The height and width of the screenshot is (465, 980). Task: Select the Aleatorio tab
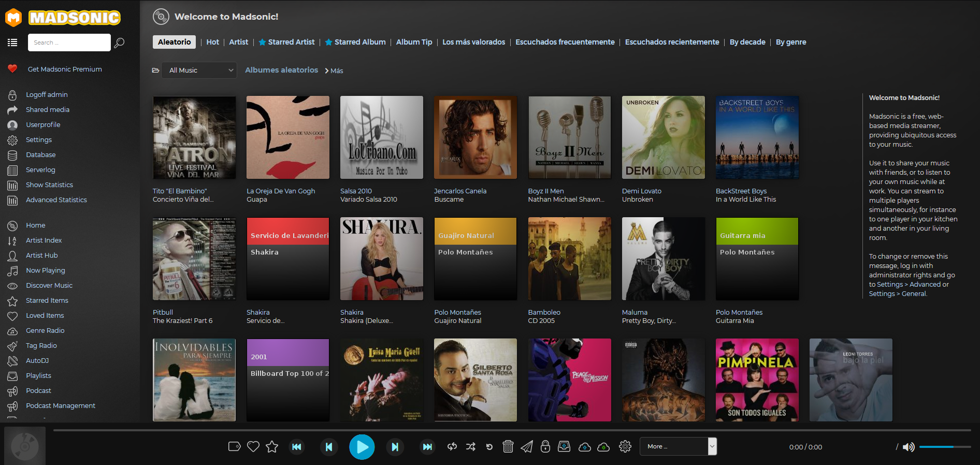(174, 42)
